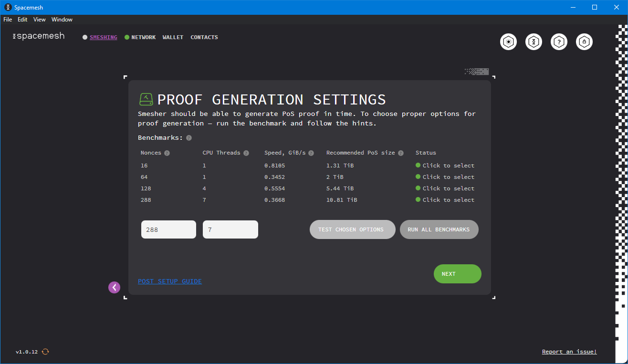Click Run All Benchmarks button
This screenshot has height=364, width=628.
[x=439, y=229]
